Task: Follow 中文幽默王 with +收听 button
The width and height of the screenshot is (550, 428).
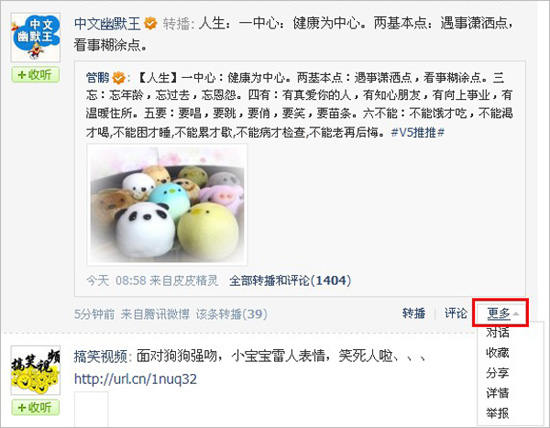Action: coord(35,75)
